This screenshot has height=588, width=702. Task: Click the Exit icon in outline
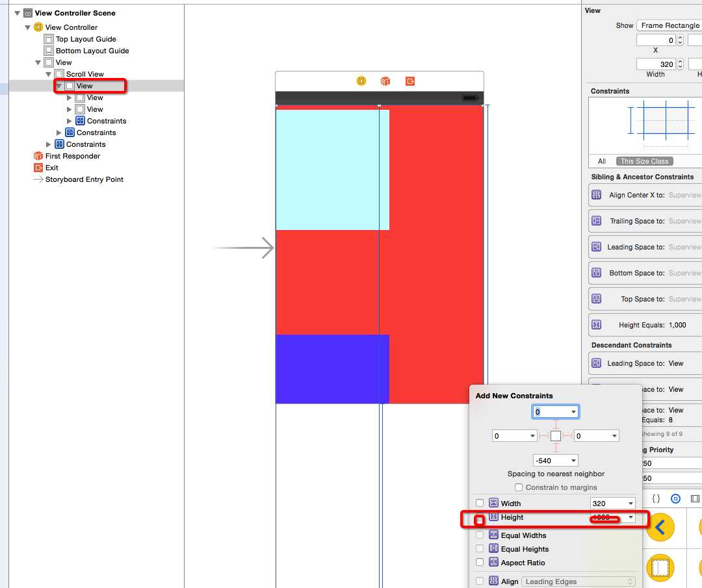tap(38, 168)
